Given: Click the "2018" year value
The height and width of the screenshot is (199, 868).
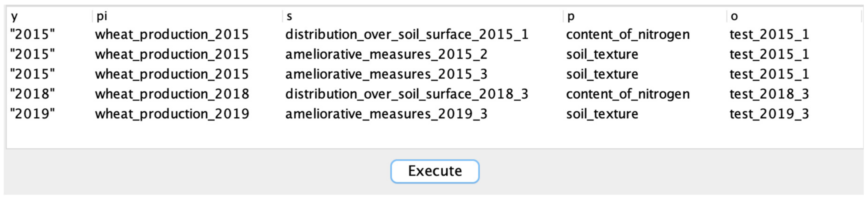Looking at the screenshot, I should click(32, 94).
